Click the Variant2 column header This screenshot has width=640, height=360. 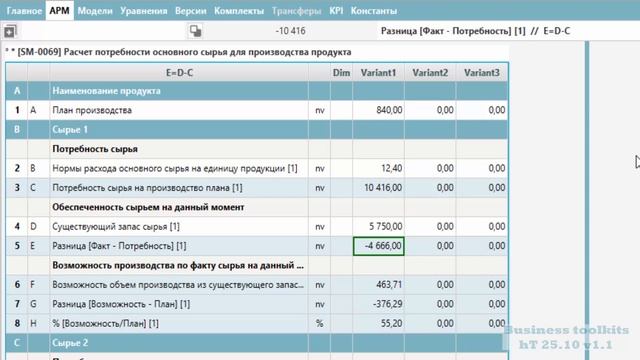[430, 73]
